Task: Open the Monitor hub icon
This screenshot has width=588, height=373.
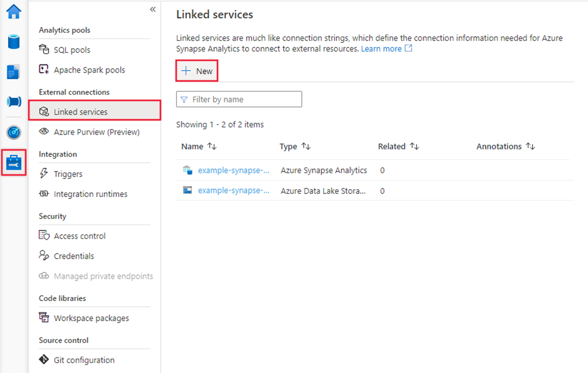Action: point(13,133)
